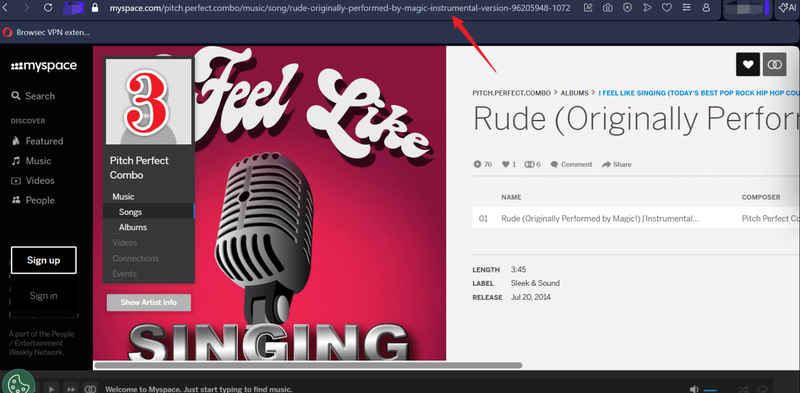Screen dimensions: 800x393
Task: Click the padlock site security icon
Action: pos(94,8)
